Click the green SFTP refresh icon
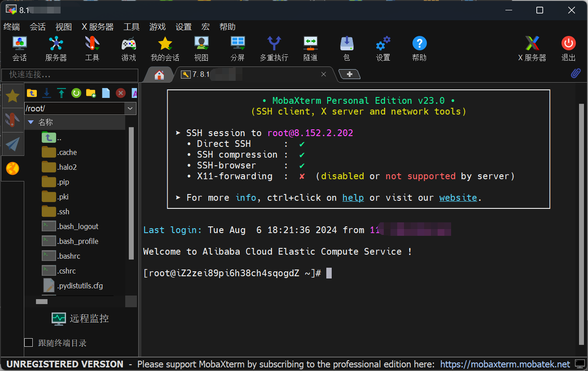This screenshot has height=371, width=588. [76, 93]
